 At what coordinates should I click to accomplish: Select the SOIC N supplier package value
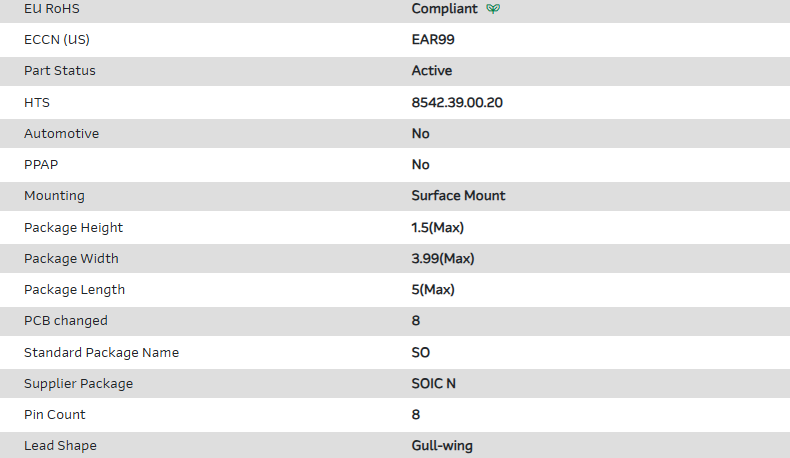[435, 383]
